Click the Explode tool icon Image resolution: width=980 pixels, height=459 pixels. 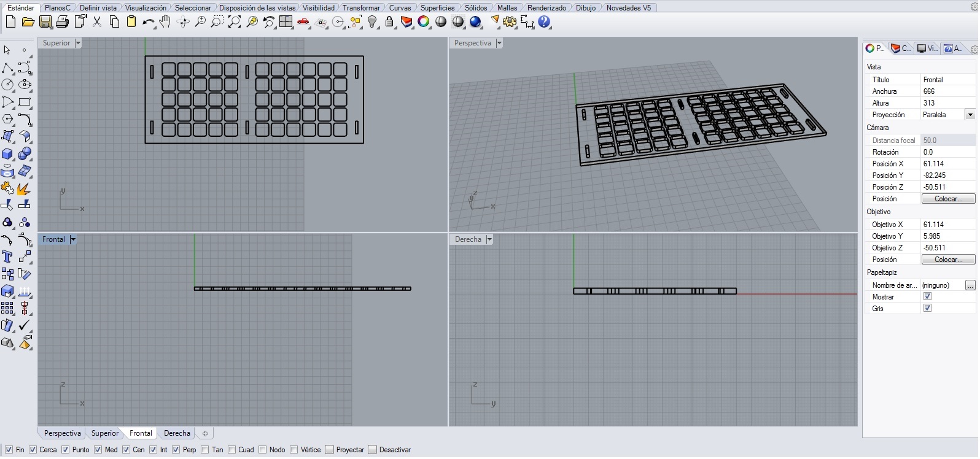click(24, 188)
